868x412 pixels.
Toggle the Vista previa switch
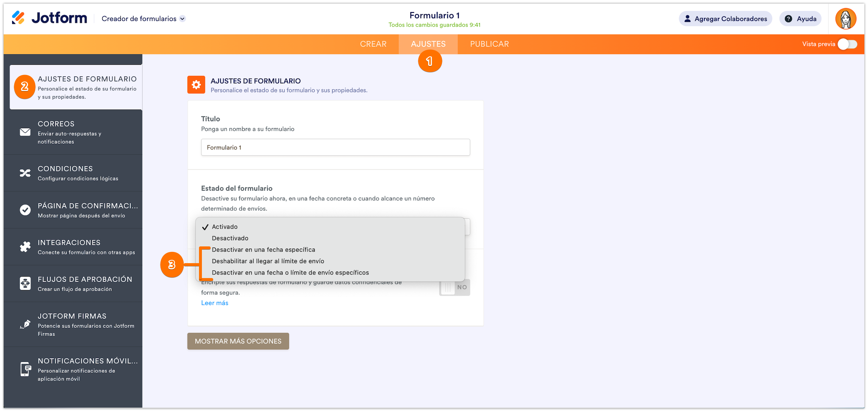point(847,44)
